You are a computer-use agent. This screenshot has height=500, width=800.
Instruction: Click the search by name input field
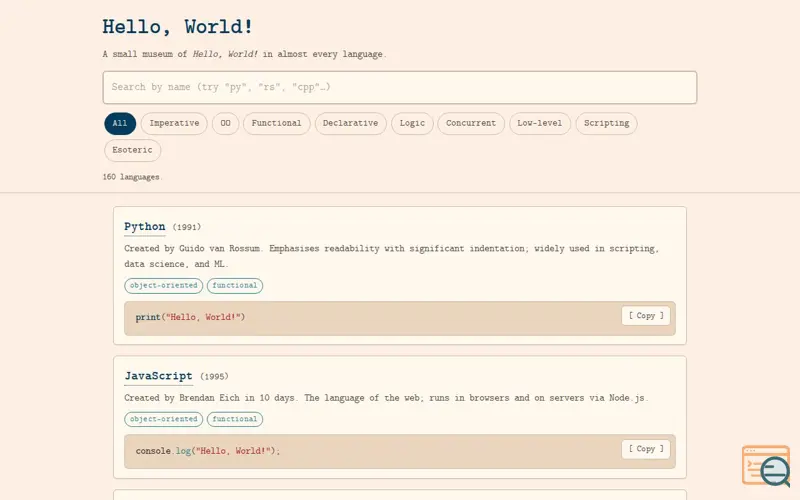click(x=399, y=87)
